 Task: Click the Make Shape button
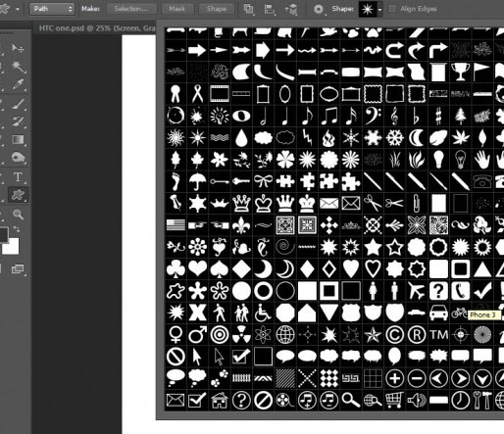coord(217,9)
